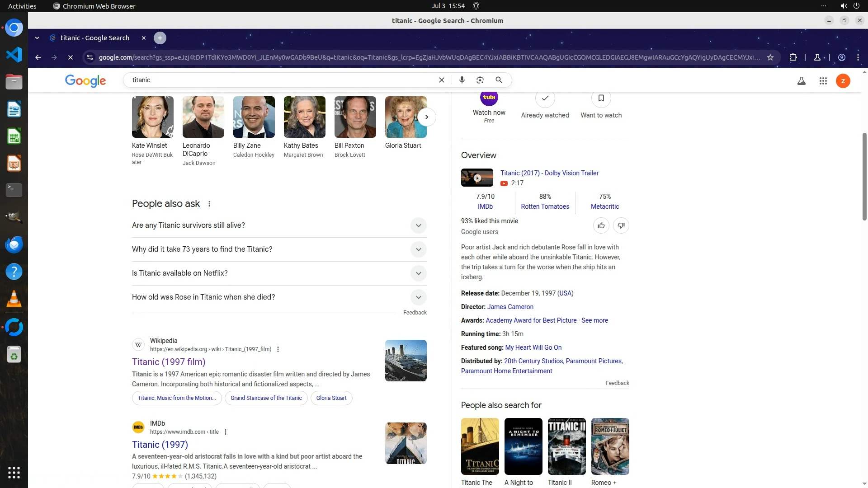Open the tab search dropdown arrow
This screenshot has height=488, width=868.
click(x=37, y=38)
